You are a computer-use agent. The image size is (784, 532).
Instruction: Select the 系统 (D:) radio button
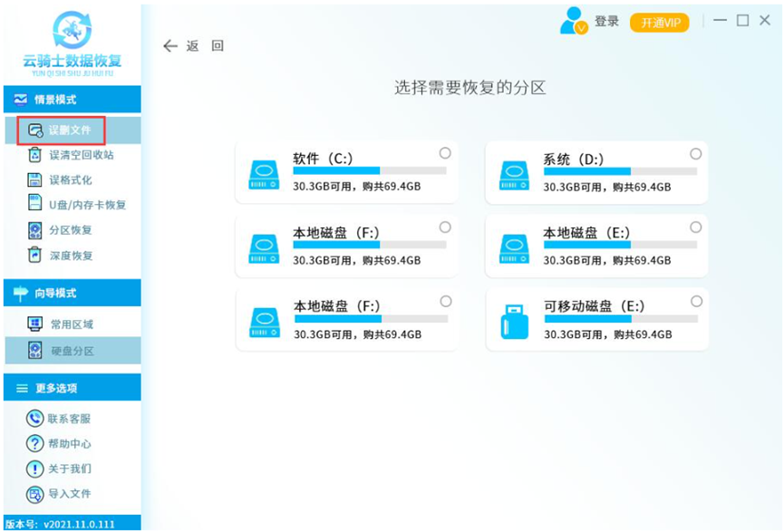[x=696, y=153]
